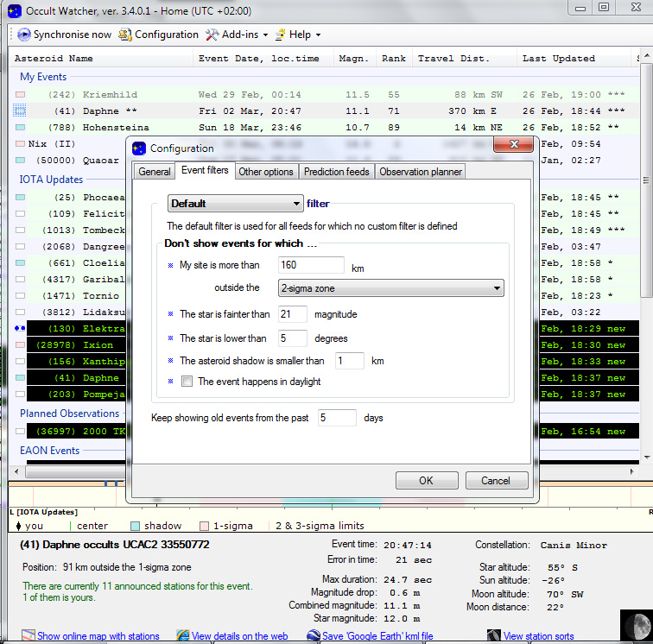Image resolution: width=653 pixels, height=644 pixels.
Task: Open the Default filter dropdown
Action: [x=235, y=204]
